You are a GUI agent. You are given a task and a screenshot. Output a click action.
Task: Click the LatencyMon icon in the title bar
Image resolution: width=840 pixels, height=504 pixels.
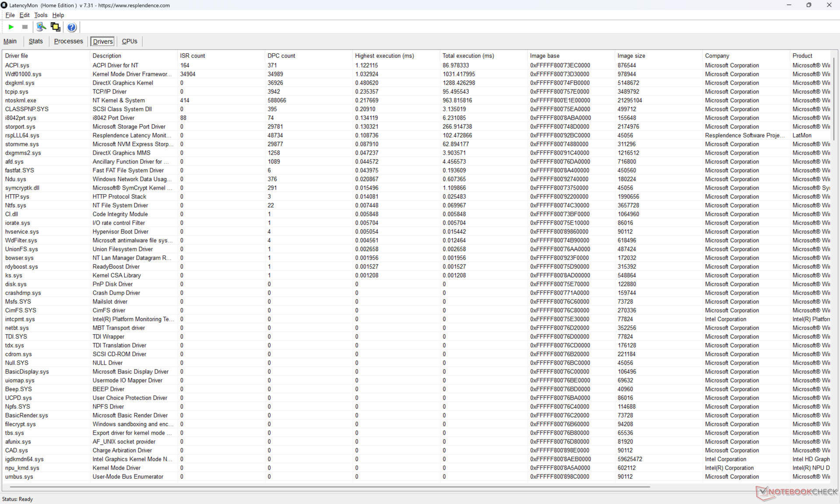tap(4, 5)
